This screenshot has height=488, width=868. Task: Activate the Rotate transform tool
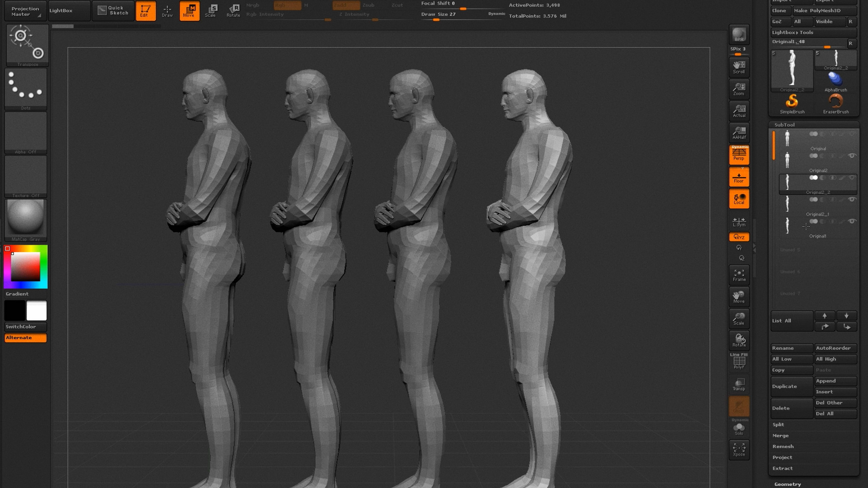(x=233, y=10)
